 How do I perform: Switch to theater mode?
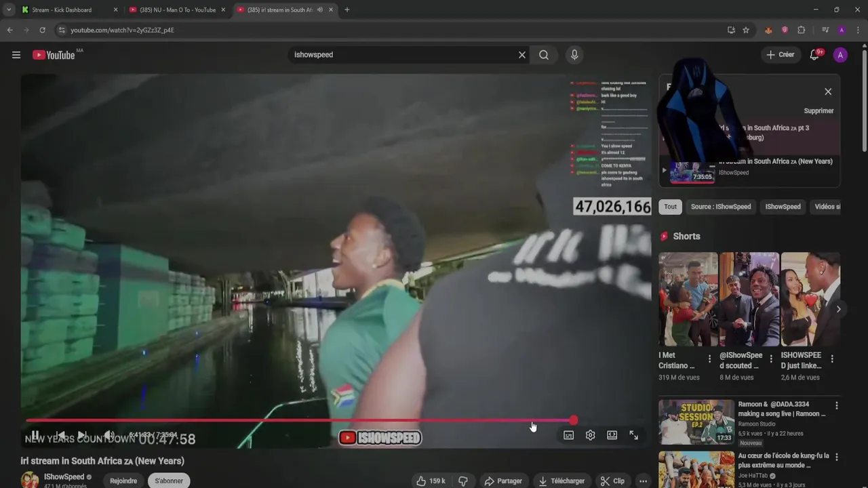click(612, 435)
